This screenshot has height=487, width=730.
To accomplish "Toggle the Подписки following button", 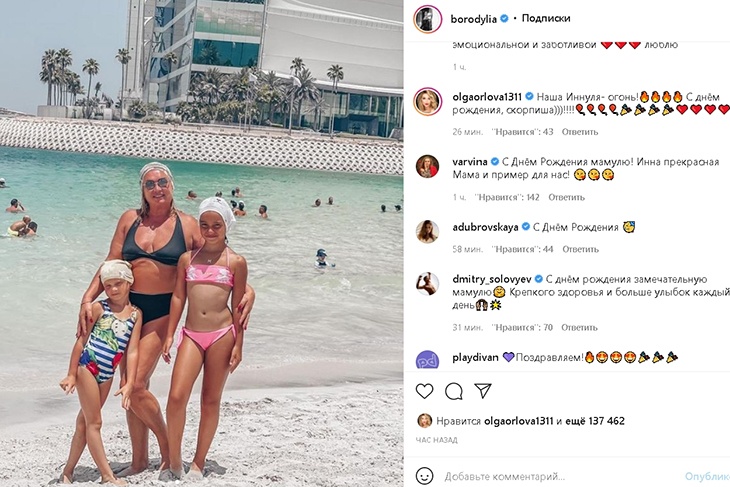I will [x=546, y=18].
